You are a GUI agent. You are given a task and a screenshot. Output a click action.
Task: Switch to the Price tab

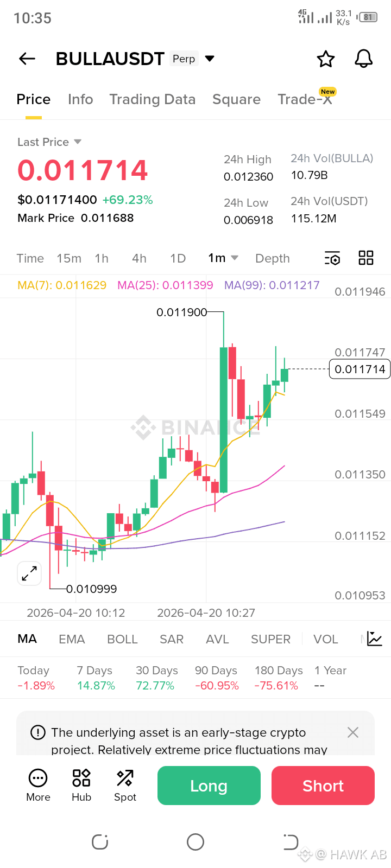click(x=34, y=99)
